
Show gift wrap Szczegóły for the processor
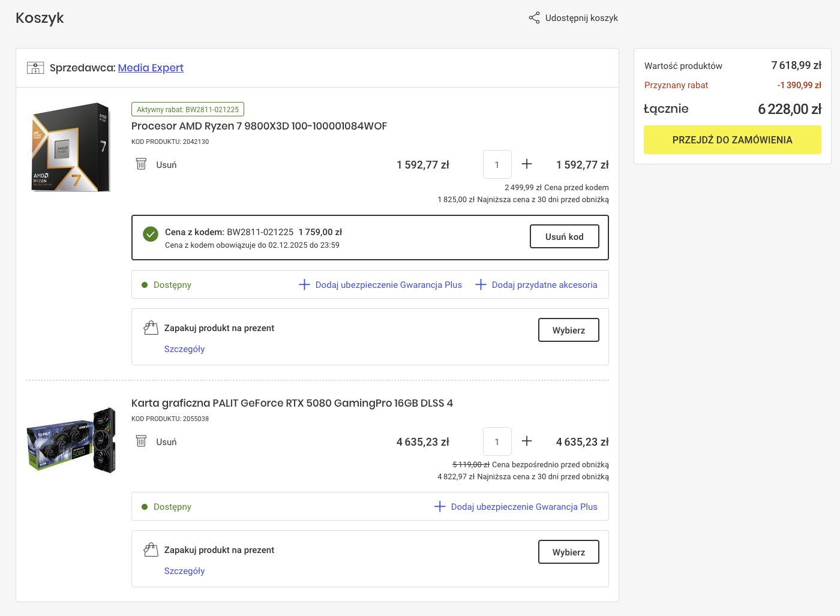point(184,349)
